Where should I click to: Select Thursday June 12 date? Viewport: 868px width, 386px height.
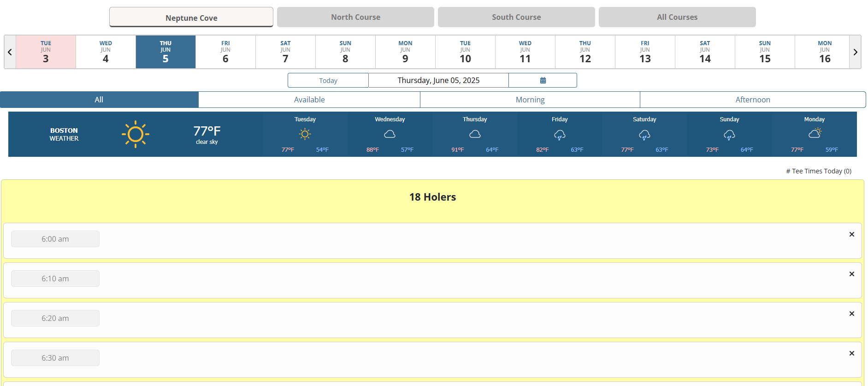tap(585, 52)
